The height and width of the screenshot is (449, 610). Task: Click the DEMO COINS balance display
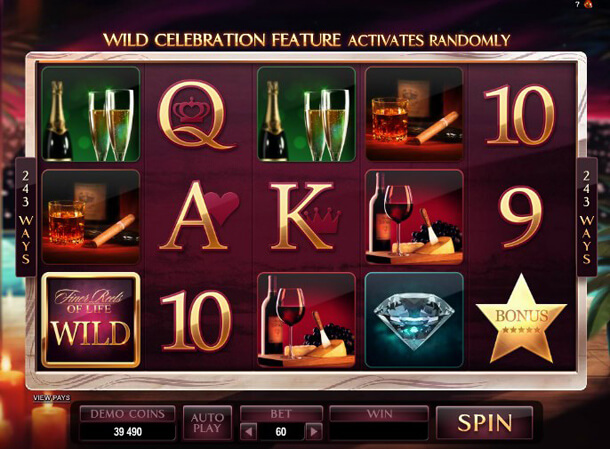click(x=128, y=423)
